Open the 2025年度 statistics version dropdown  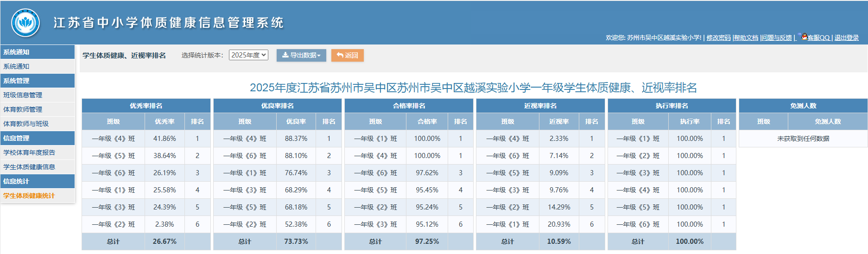[x=248, y=55]
